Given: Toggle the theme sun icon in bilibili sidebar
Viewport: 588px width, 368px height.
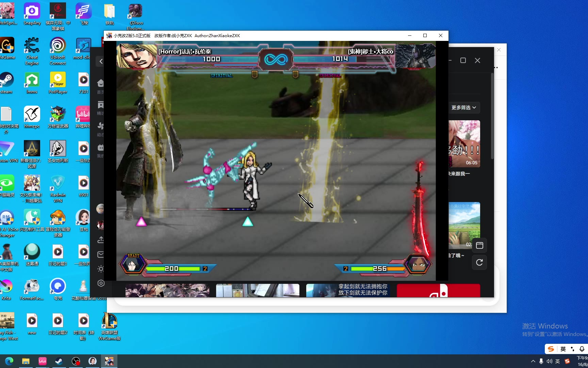Looking at the screenshot, I should [x=101, y=269].
